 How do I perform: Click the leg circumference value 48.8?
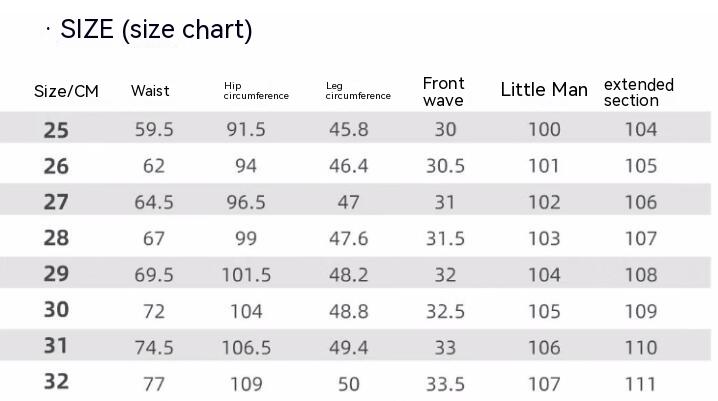(348, 311)
